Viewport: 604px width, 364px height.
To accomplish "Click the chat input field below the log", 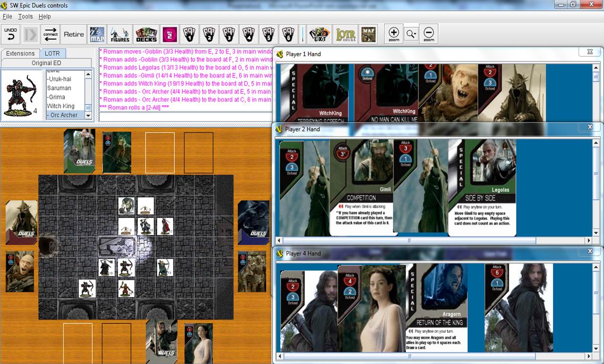I will click(x=186, y=117).
